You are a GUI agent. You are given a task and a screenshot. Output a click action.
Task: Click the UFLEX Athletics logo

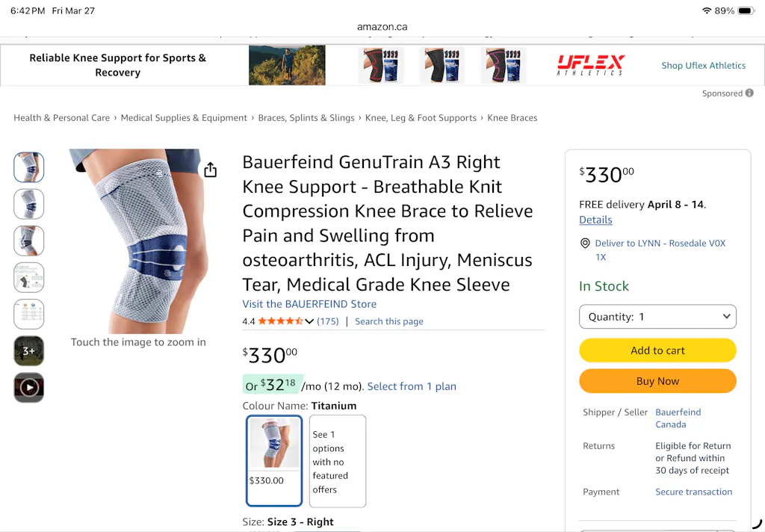coord(590,65)
